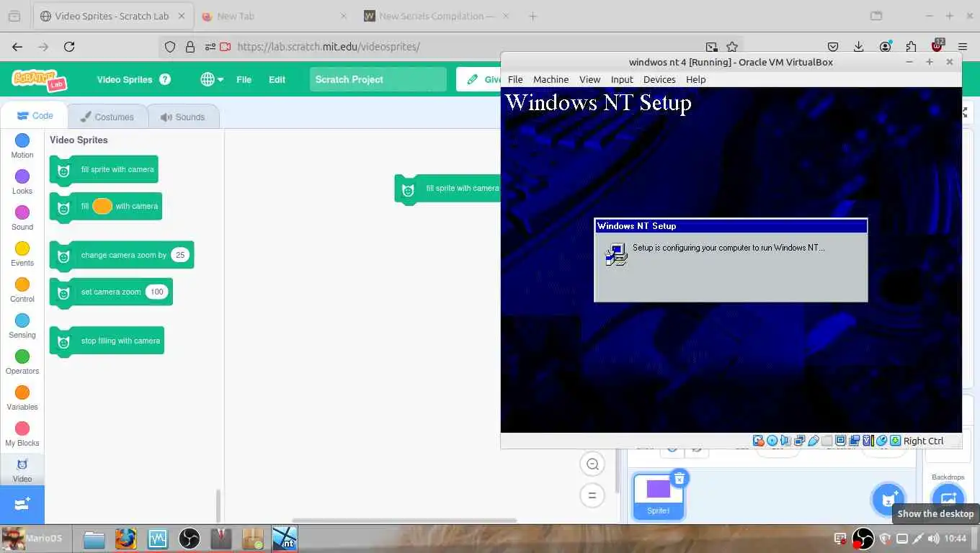
Task: Open a new Firefox tab with plus
Action: pos(533,16)
